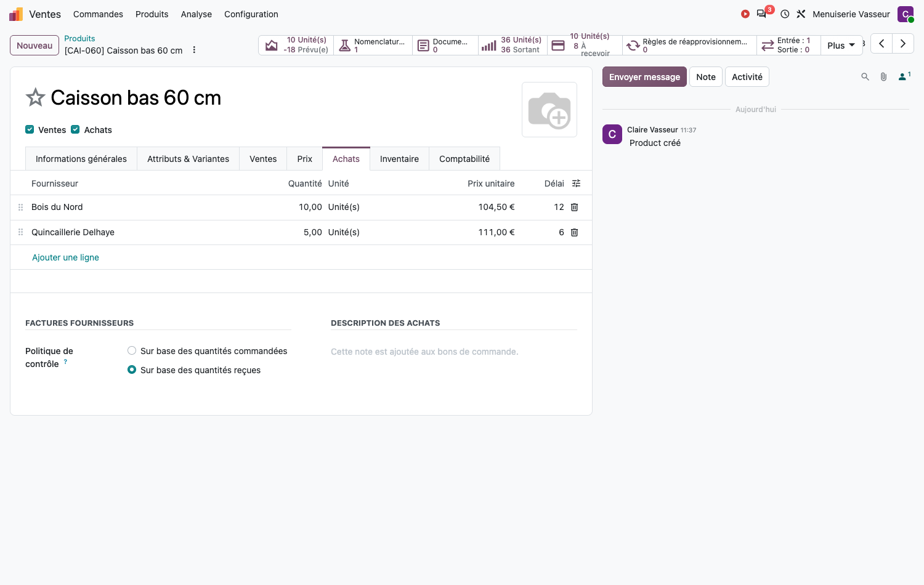The width and height of the screenshot is (924, 585).
Task: Attach a file with the paperclip icon
Action: coord(883,77)
